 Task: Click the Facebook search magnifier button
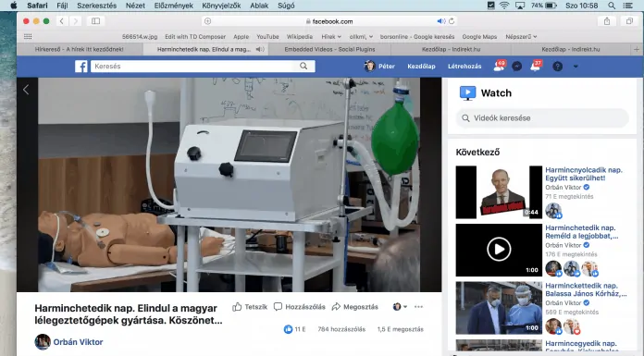303,66
